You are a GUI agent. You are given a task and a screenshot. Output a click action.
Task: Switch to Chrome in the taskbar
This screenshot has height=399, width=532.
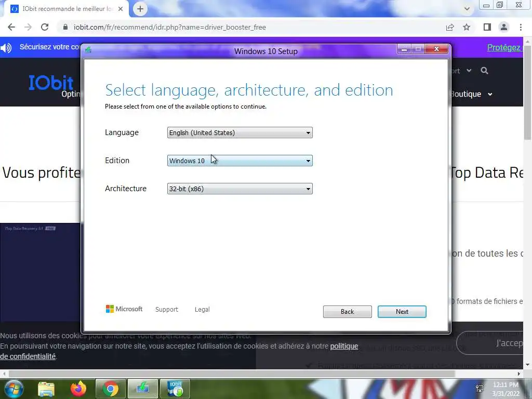pyautogui.click(x=110, y=389)
